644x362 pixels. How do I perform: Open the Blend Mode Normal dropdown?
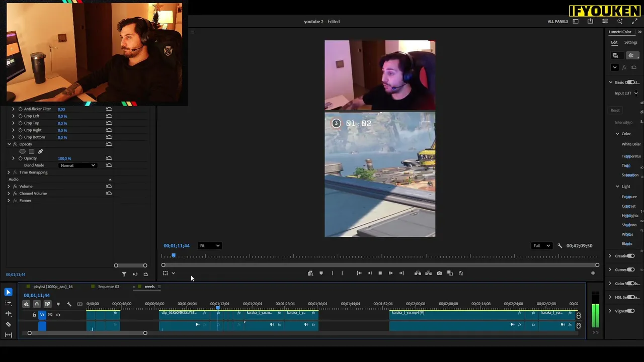(x=77, y=165)
